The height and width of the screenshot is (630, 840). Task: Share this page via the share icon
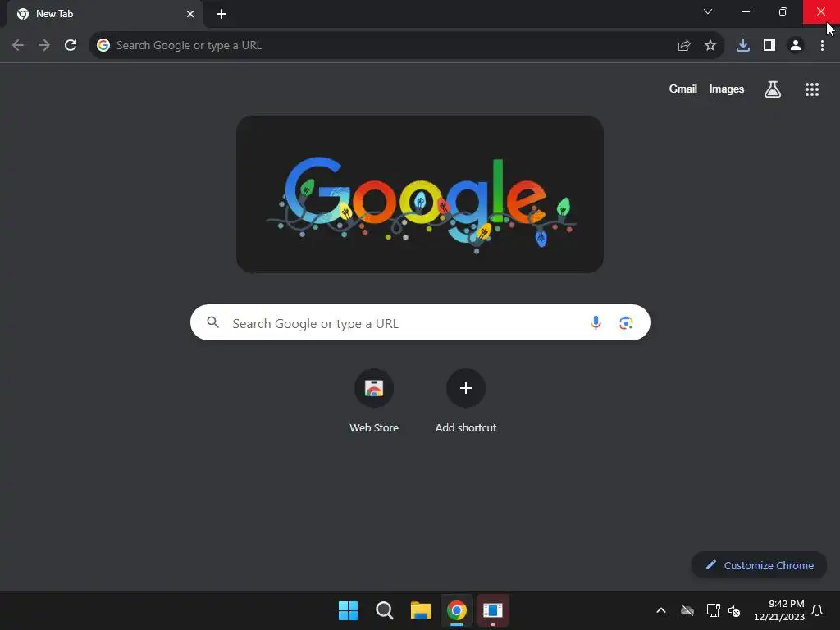pos(684,46)
